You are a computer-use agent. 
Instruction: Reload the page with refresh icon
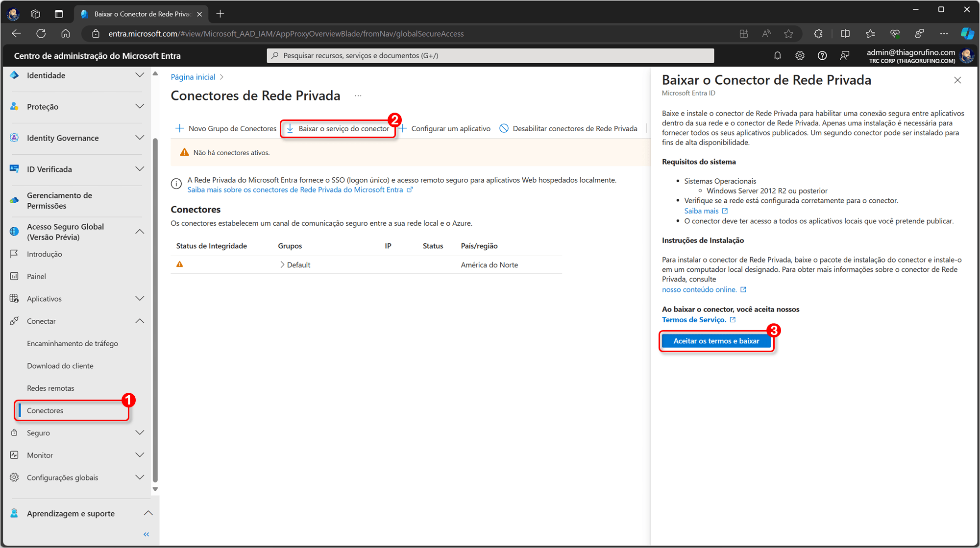click(41, 34)
